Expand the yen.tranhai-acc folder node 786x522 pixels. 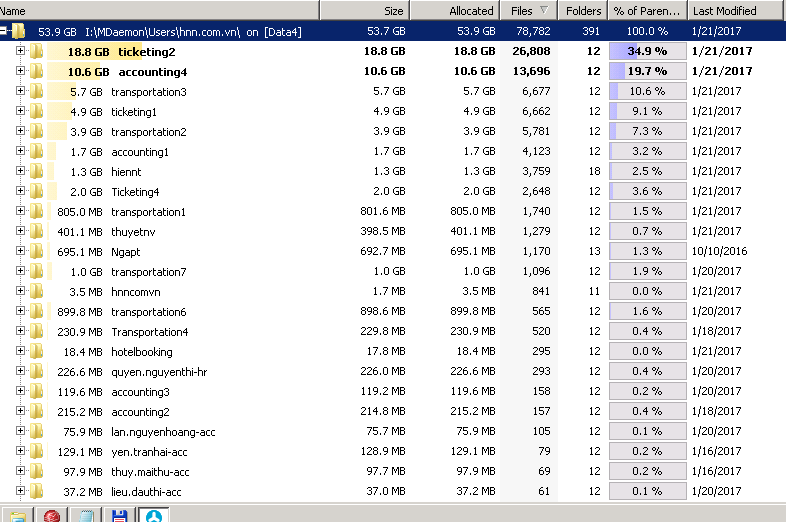pyautogui.click(x=20, y=450)
